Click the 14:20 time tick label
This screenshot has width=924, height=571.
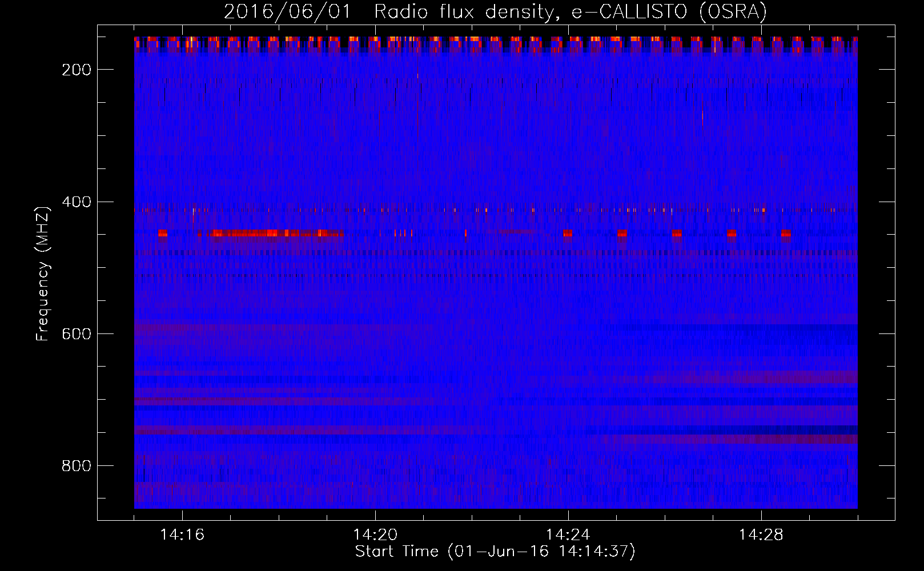click(375, 535)
